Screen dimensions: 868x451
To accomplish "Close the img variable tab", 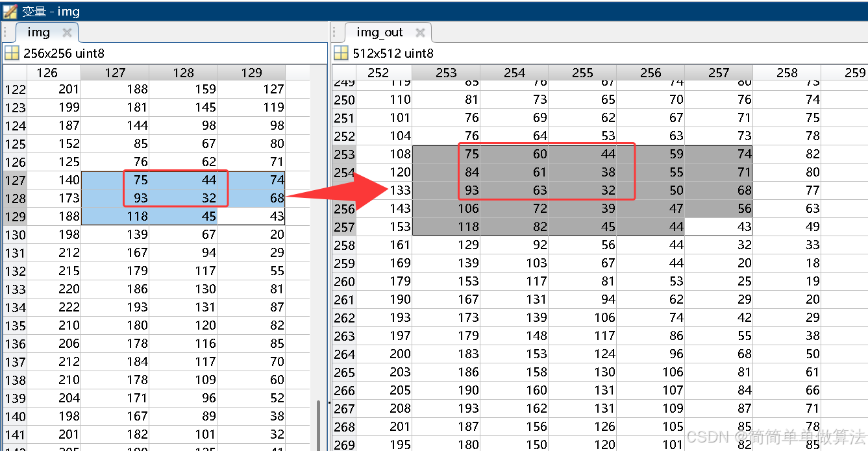I will coord(67,32).
